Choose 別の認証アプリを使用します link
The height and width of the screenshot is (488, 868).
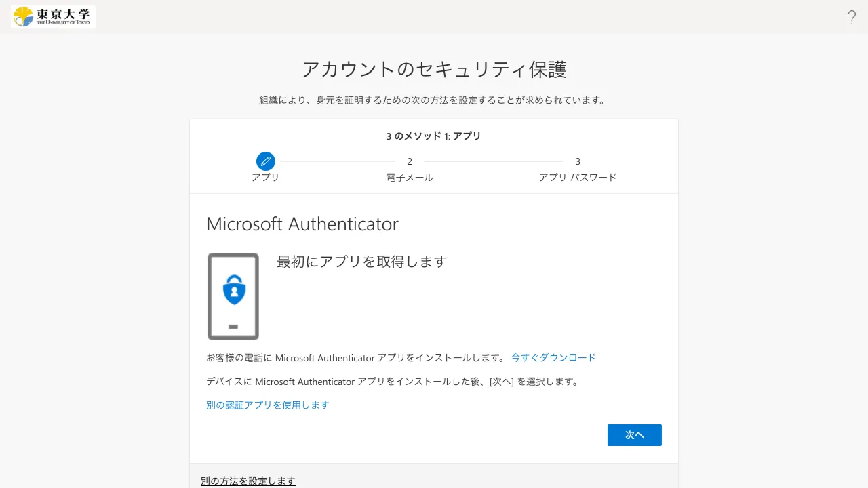[267, 405]
